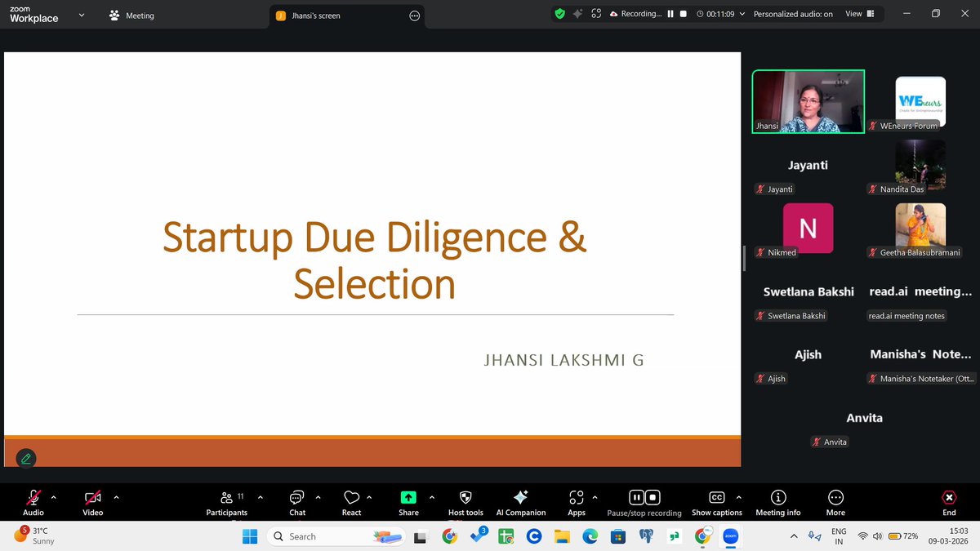Open Microsoft Store from the taskbar

(618, 536)
